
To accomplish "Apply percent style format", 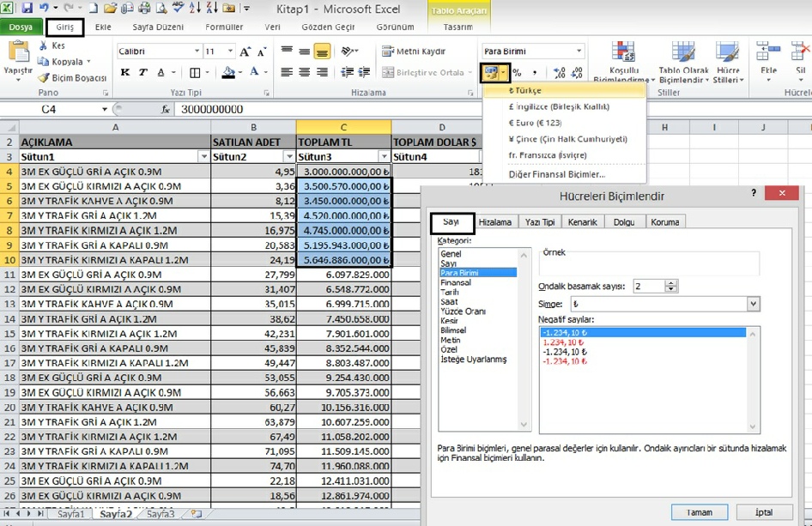I will pyautogui.click(x=517, y=72).
